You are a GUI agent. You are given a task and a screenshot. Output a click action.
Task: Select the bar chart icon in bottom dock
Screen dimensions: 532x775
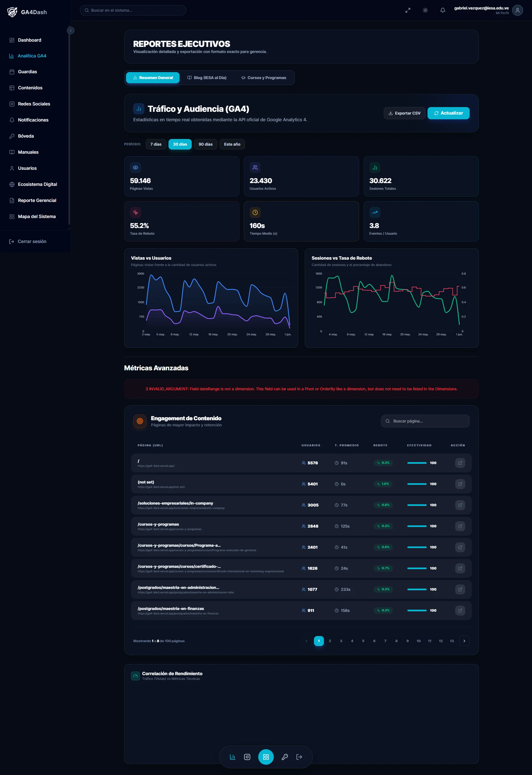[x=233, y=757]
